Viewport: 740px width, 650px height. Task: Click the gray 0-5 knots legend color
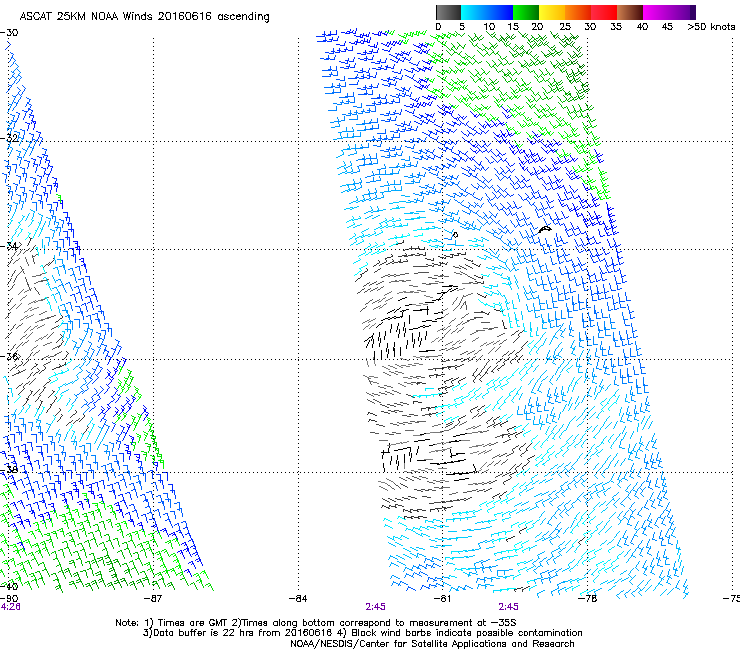448,12
